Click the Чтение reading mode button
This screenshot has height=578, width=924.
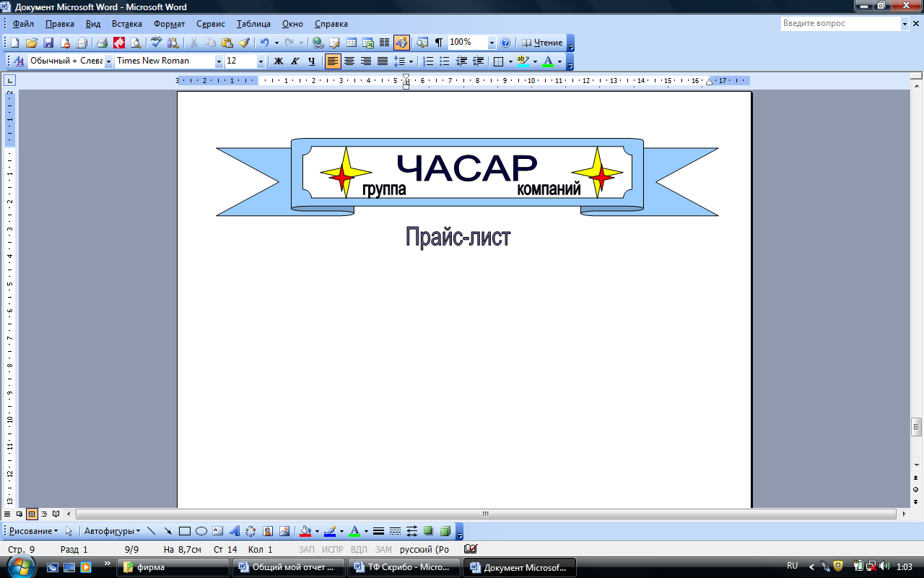pyautogui.click(x=542, y=43)
